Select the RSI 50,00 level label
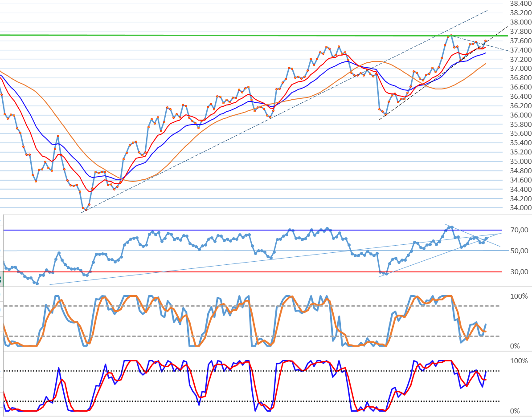This screenshot has height=417, width=532. tap(520, 251)
